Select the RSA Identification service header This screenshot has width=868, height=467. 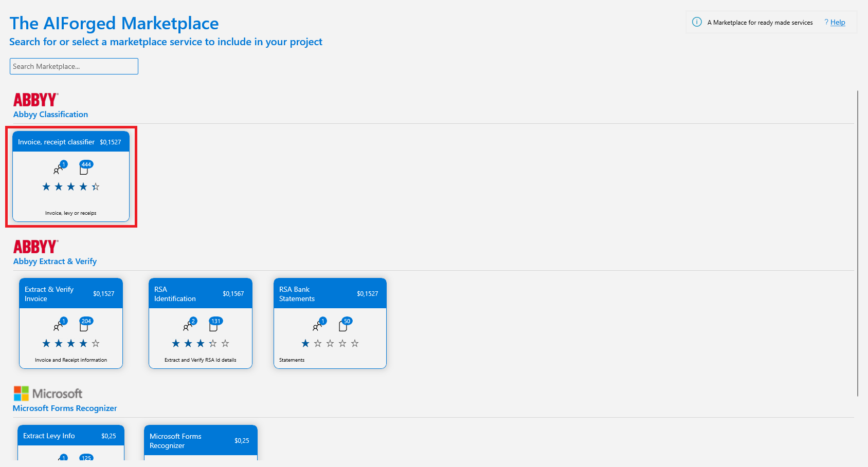201,294
